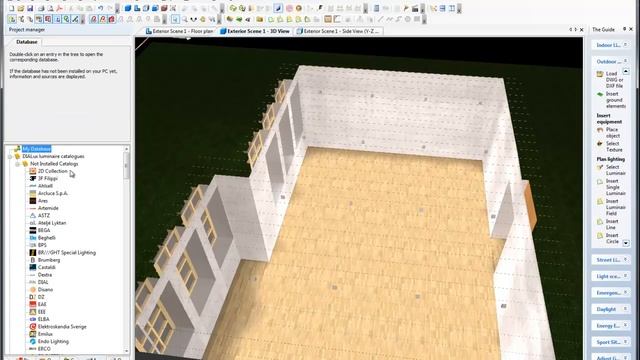Select the Artemide catalog entry
This screenshot has height=360, width=640.
[48, 208]
